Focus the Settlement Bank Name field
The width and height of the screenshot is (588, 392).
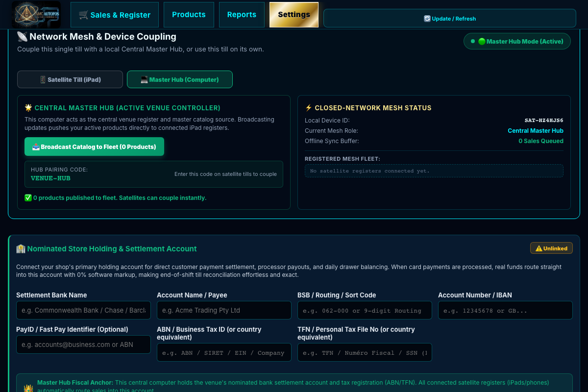coord(83,310)
